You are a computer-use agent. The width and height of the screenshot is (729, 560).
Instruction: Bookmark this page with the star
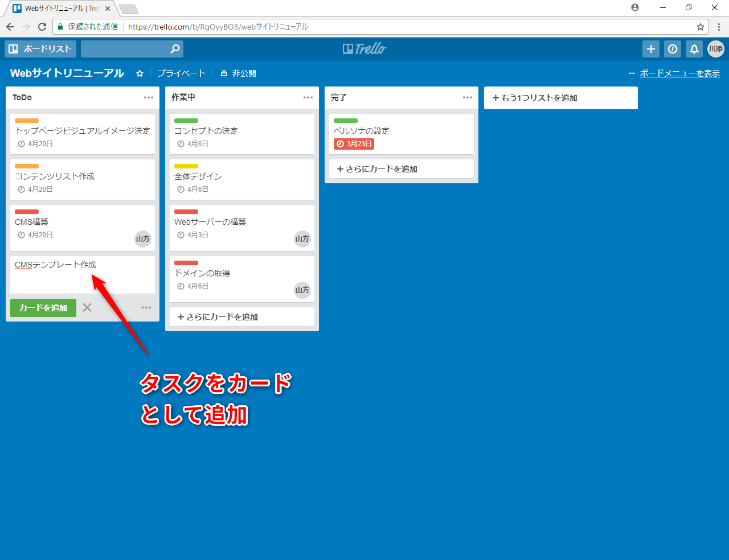[701, 27]
